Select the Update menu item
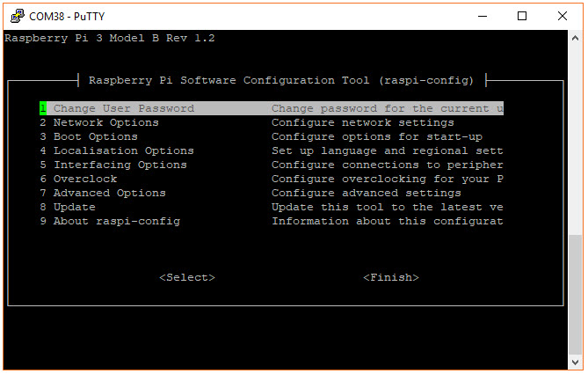 [74, 207]
